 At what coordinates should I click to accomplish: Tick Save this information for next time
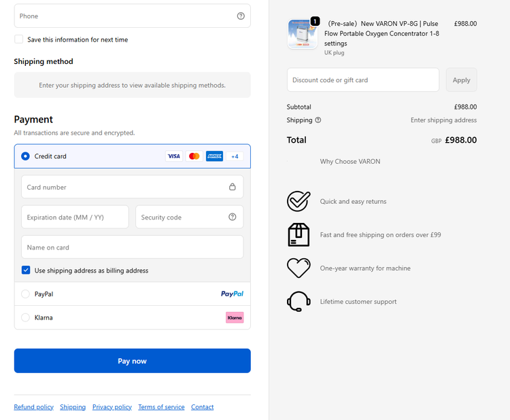click(19, 39)
